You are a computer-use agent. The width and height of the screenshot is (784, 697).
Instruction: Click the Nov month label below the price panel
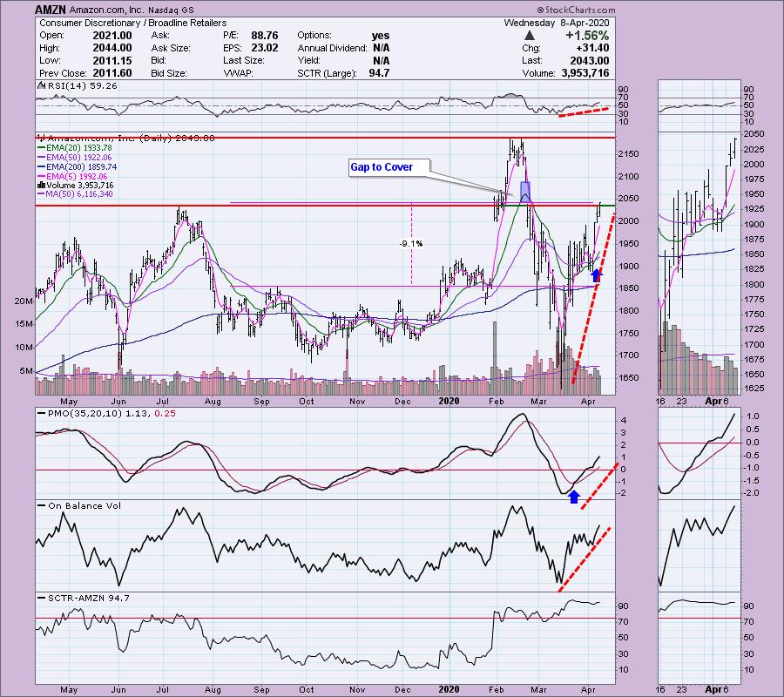[357, 401]
